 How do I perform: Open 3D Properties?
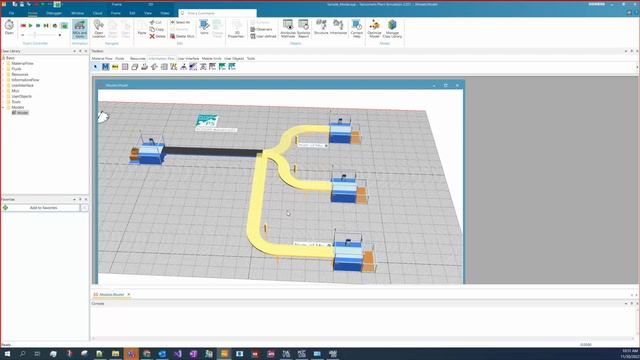(x=236, y=29)
